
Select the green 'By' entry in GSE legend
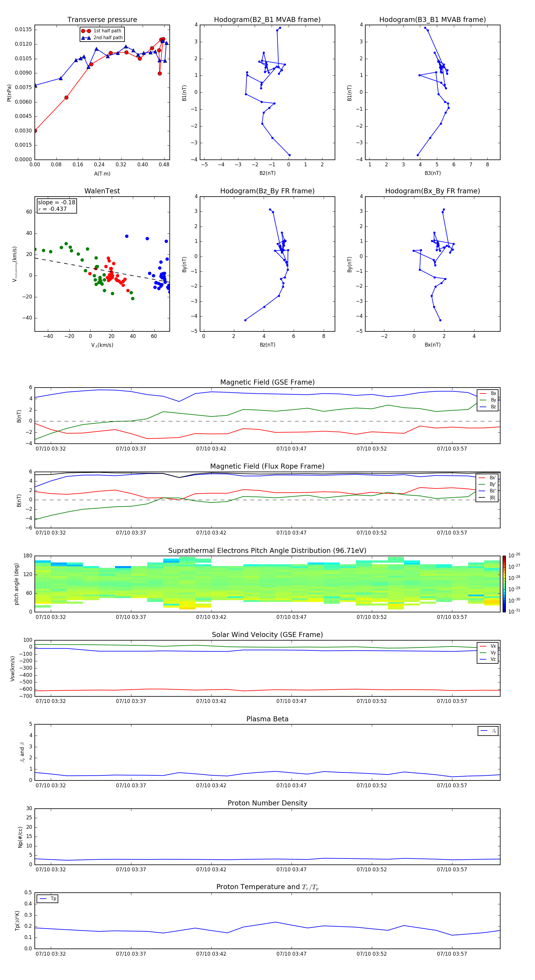tap(488, 400)
